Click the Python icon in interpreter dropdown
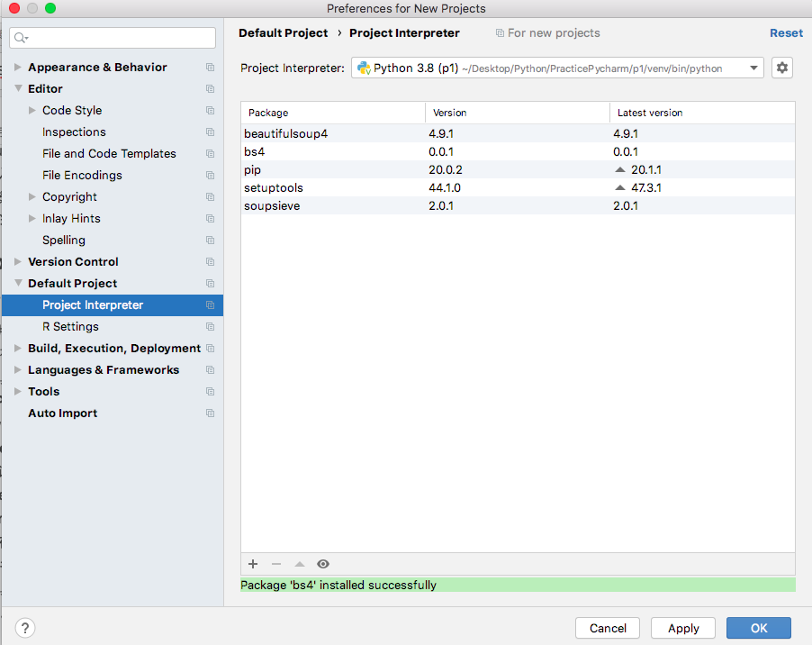The width and height of the screenshot is (812, 645). click(x=364, y=68)
